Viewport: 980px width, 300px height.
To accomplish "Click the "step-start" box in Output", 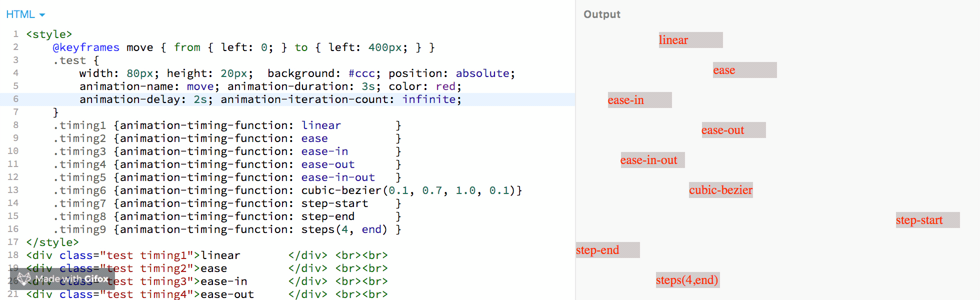I will click(x=927, y=220).
